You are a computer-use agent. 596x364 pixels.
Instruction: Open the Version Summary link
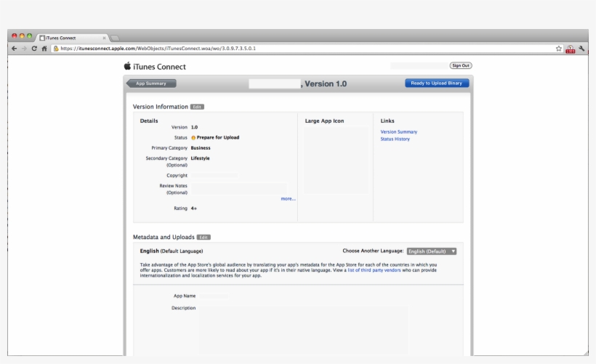[x=399, y=132]
